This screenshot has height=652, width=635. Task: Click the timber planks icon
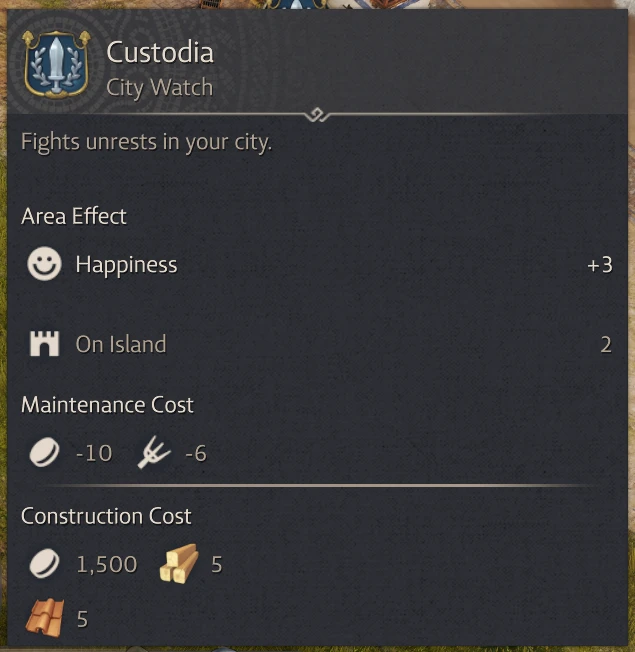(x=178, y=565)
